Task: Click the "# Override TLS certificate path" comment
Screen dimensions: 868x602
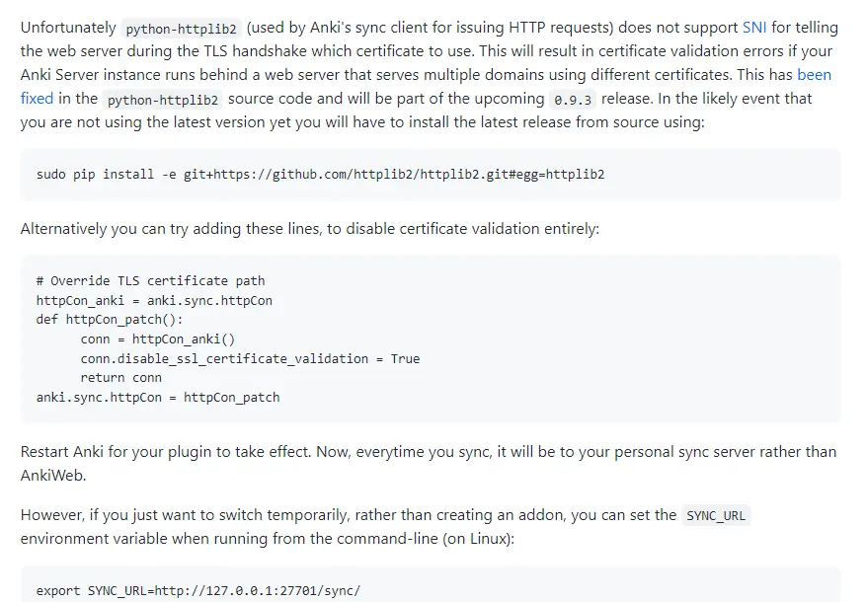Action: click(x=150, y=280)
